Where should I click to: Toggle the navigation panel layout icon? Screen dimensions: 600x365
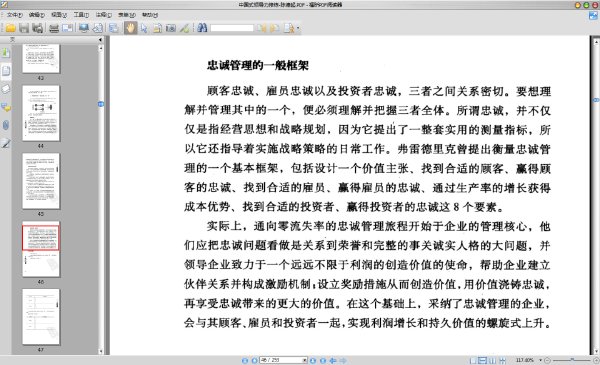tap(113, 28)
